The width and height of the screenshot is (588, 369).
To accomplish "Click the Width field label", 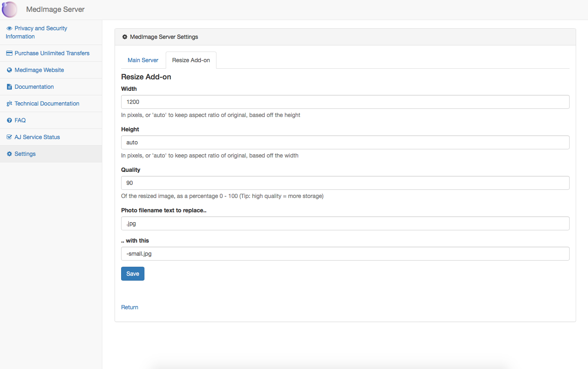I will (x=129, y=89).
